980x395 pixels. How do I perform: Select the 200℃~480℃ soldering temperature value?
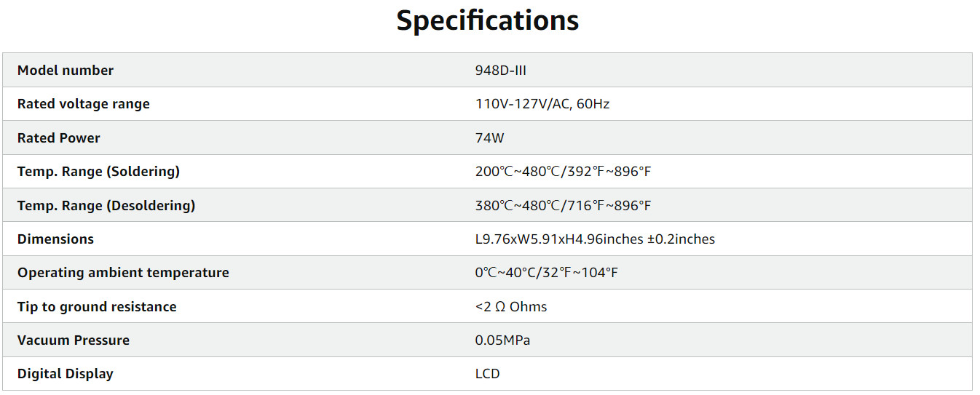pyautogui.click(x=563, y=172)
